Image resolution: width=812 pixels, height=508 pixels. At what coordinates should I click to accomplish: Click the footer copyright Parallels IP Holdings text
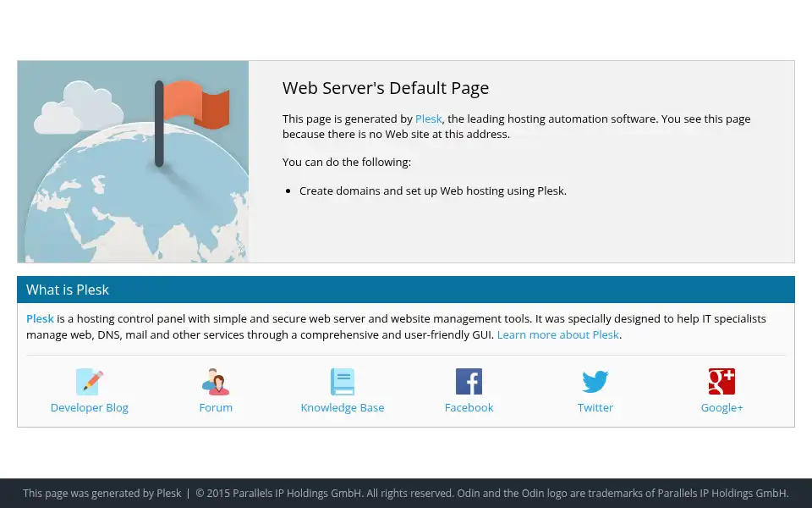(492, 493)
